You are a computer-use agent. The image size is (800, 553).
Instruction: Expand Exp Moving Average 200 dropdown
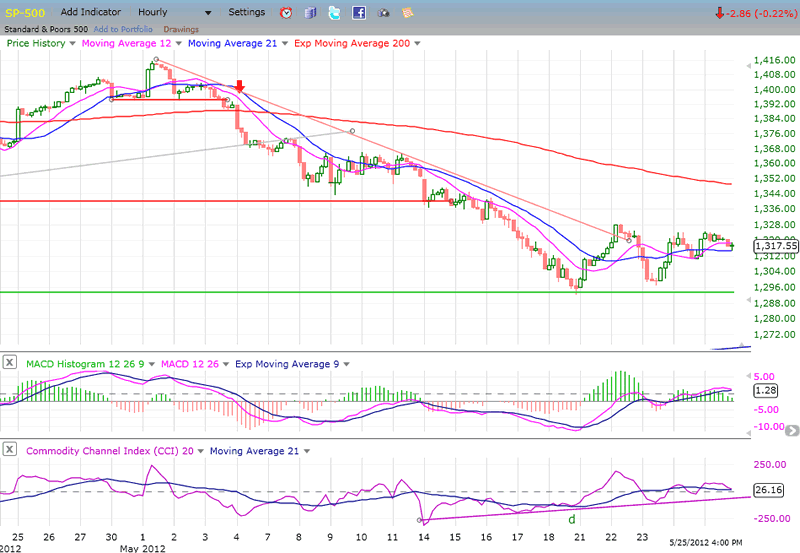(416, 44)
